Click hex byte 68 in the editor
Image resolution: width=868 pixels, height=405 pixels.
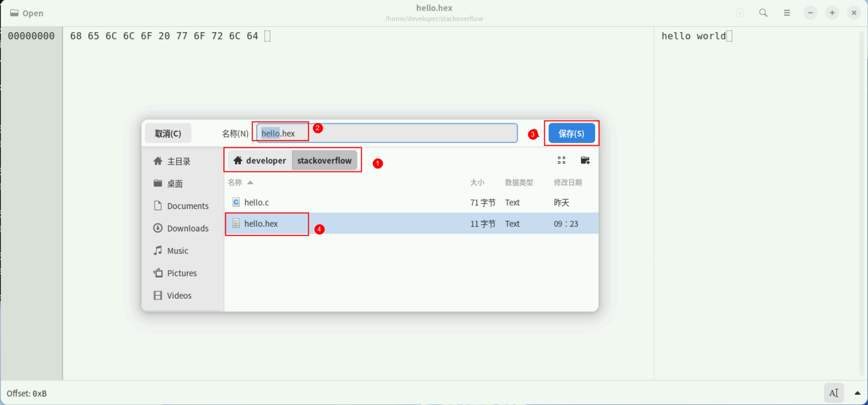tap(76, 36)
